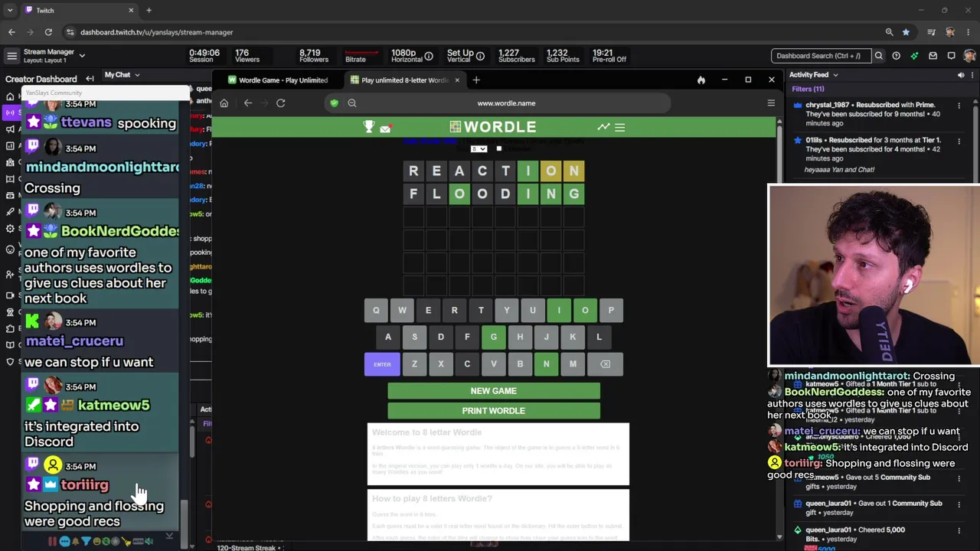Click the flame icon in Wordle browser title bar
Screen dimensions: 980x551
(x=701, y=80)
